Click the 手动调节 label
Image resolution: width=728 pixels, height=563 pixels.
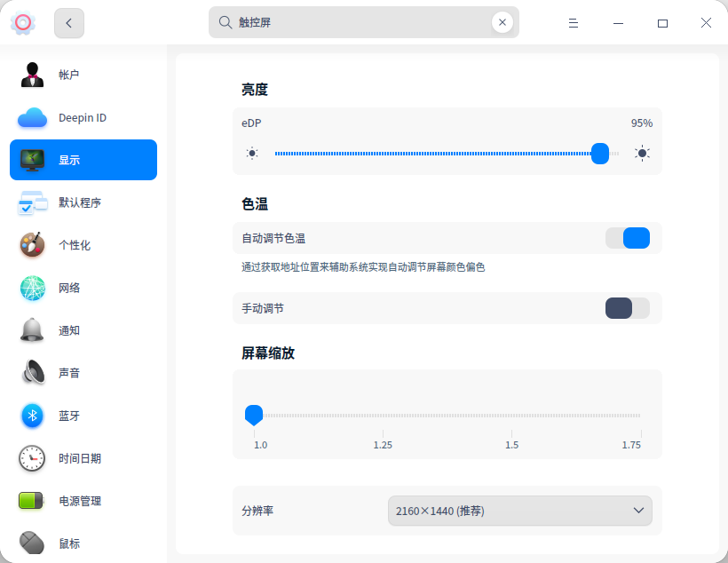pos(263,308)
